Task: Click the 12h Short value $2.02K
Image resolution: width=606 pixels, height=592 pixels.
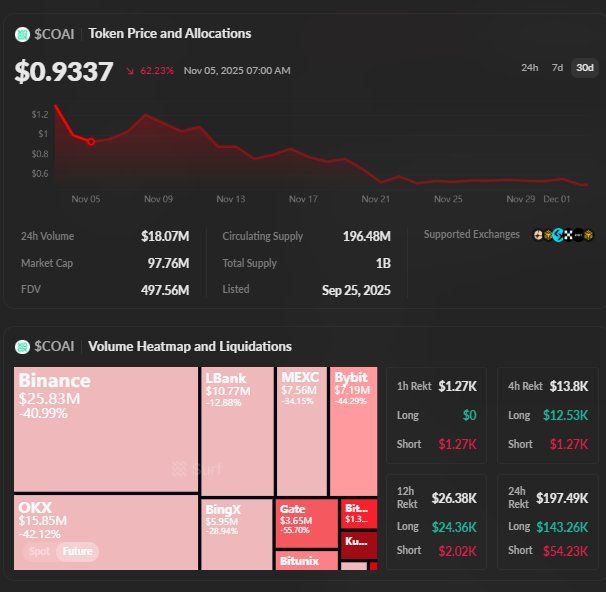Action: point(458,551)
